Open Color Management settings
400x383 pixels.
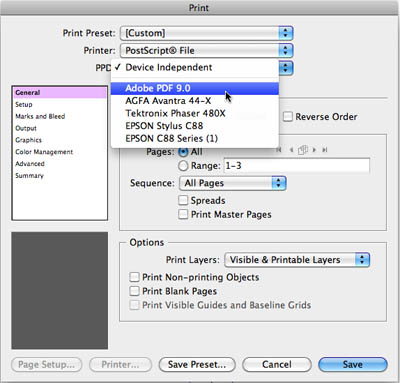tap(60, 152)
